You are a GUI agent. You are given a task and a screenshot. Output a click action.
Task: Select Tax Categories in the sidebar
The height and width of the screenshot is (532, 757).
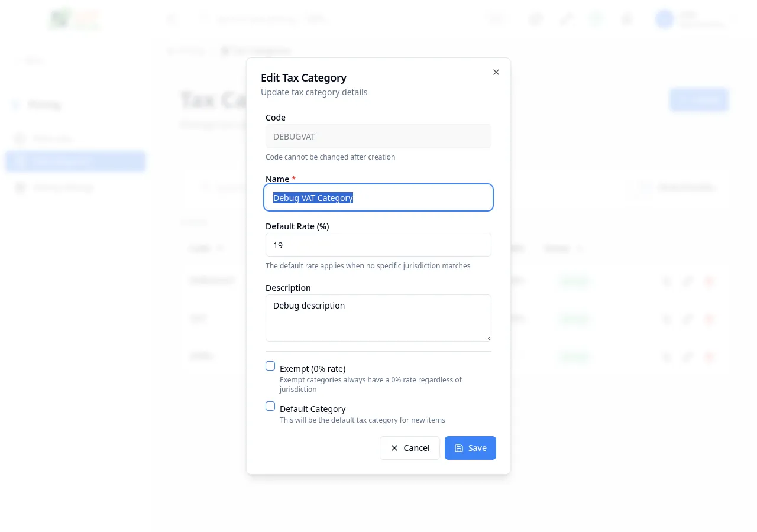(75, 161)
